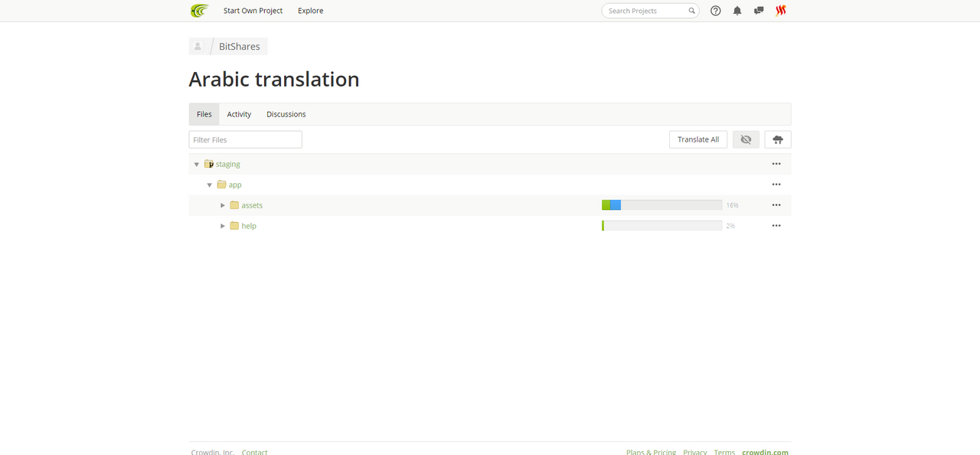Open the help question mark icon

[716, 11]
